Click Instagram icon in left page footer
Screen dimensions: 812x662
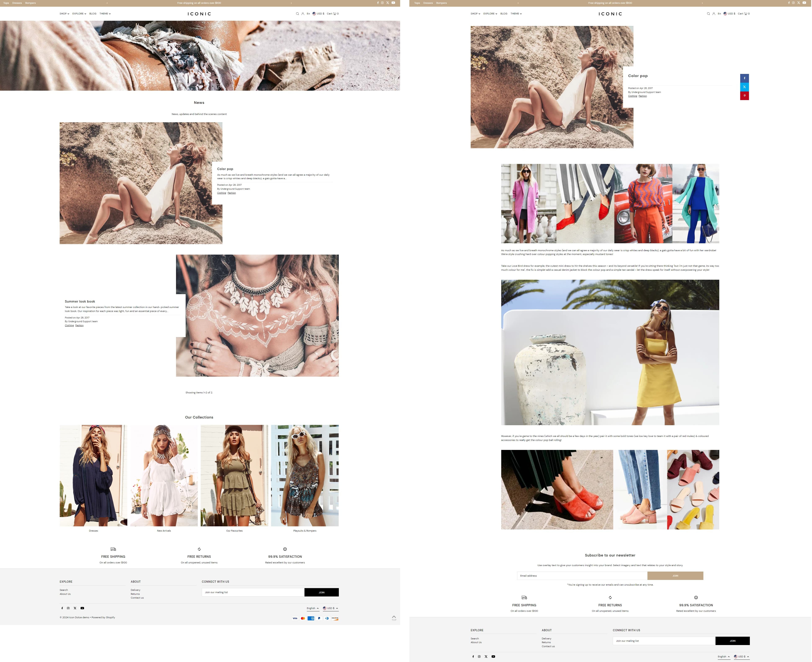[68, 608]
